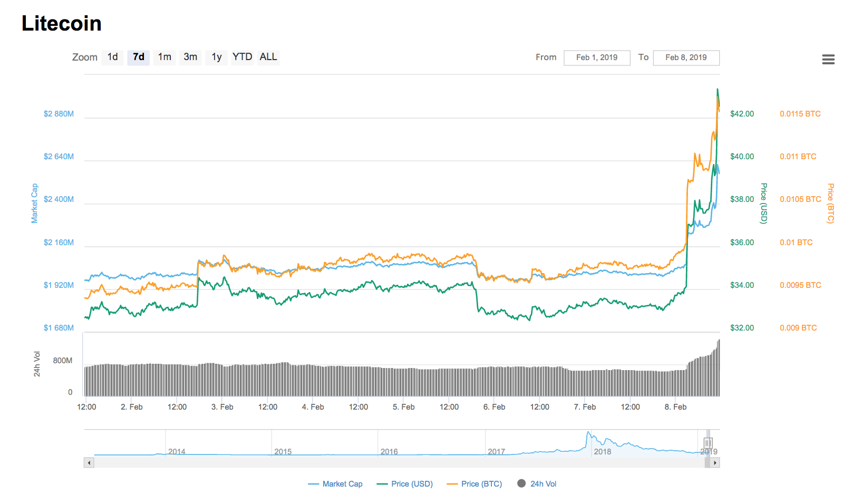Click the Price (USD) vertical axis title
Viewport: 852px width, 504px height.
(x=763, y=203)
